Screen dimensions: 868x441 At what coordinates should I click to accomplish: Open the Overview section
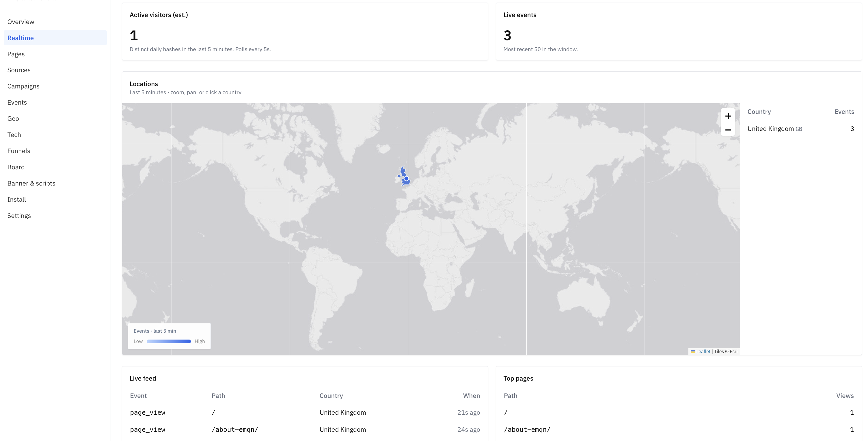[55, 22]
